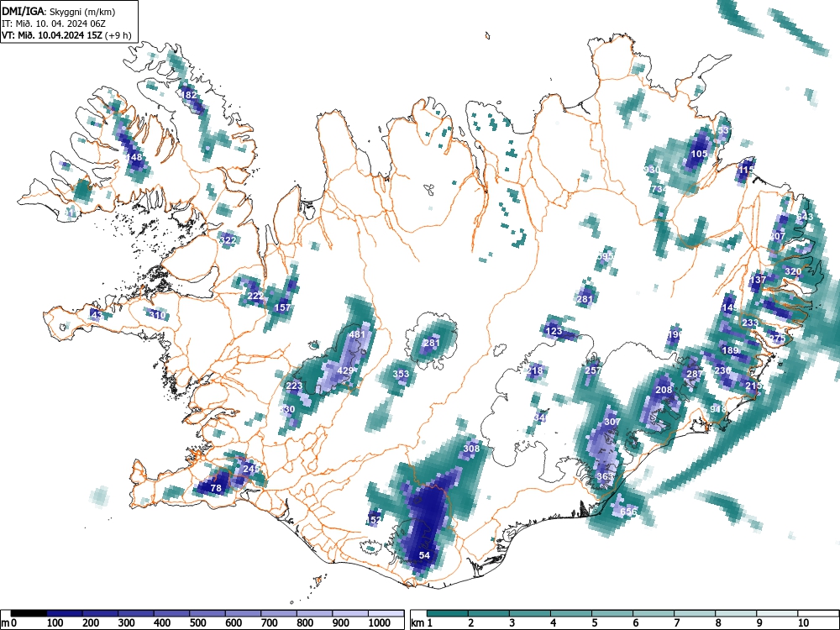Select the VT valid time 15Z (+9 h) line

[x=66, y=35]
